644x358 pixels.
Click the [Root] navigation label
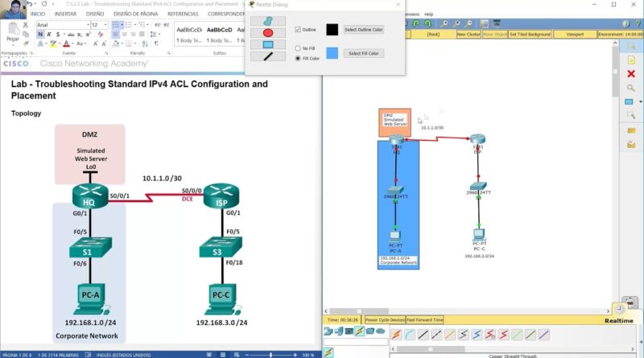433,35
